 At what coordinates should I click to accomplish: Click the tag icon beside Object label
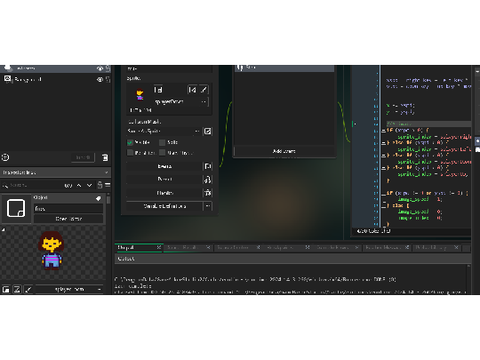coord(98,198)
